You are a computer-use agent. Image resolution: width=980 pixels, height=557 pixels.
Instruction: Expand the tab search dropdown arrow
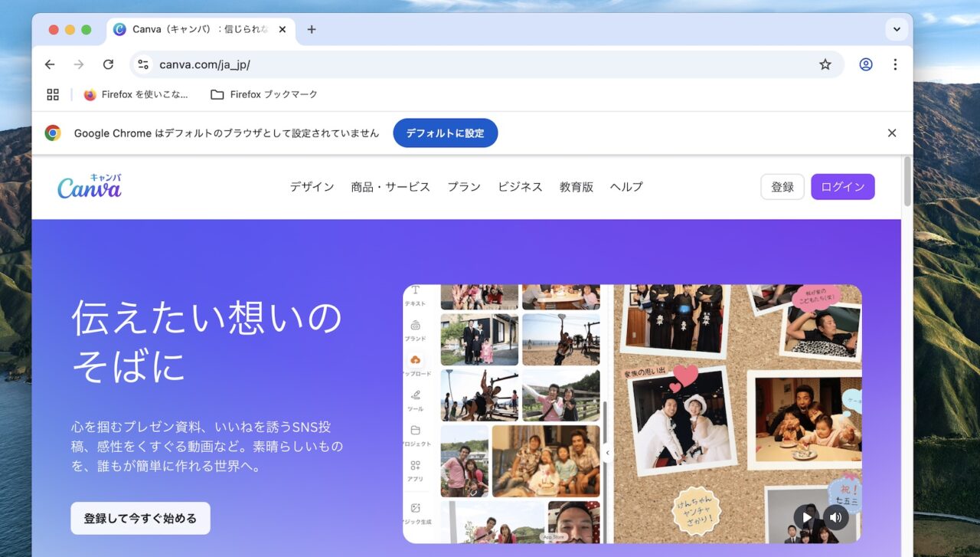896,29
